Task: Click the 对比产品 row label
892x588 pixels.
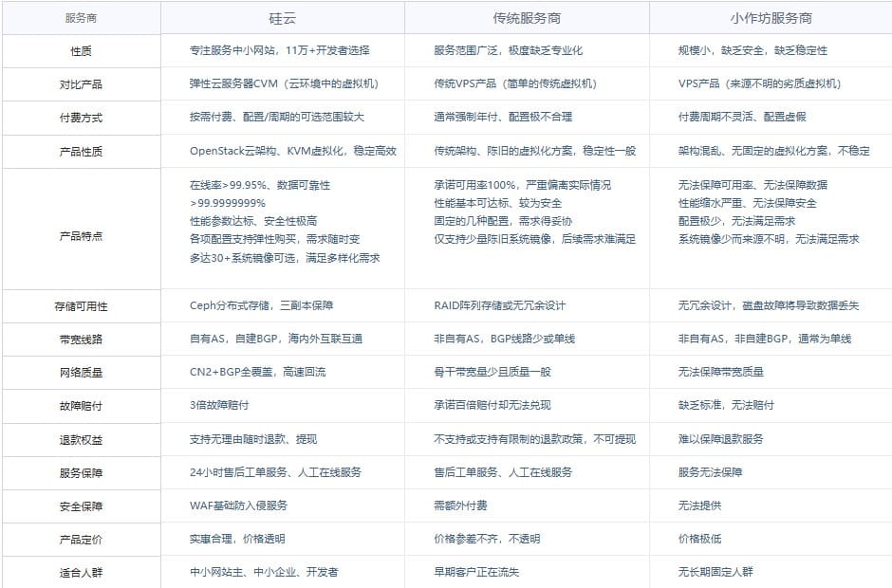Action: point(83,83)
